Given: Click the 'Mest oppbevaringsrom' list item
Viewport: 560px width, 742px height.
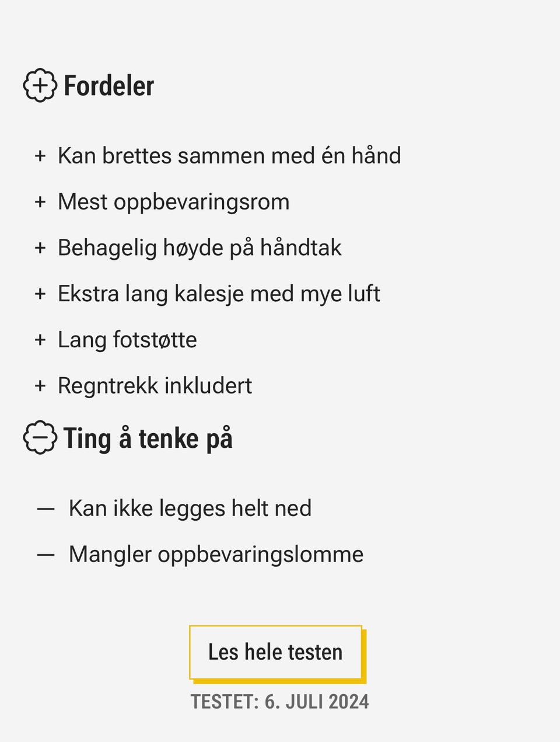Looking at the screenshot, I should (x=173, y=202).
